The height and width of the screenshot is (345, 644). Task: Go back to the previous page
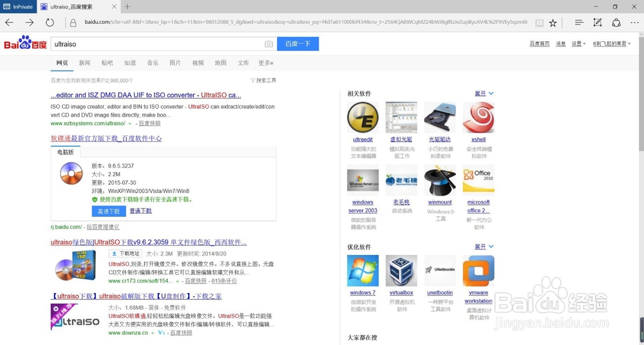coord(9,23)
